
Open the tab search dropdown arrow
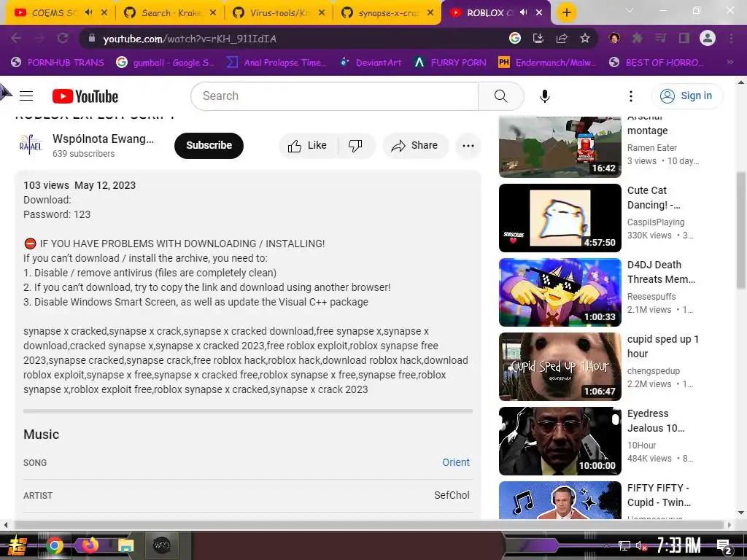pos(629,10)
